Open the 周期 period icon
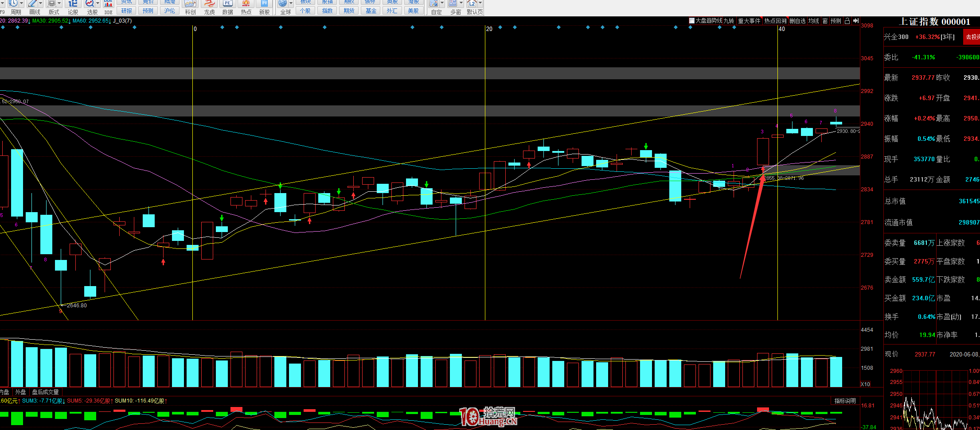The width and height of the screenshot is (980, 430). [x=13, y=4]
